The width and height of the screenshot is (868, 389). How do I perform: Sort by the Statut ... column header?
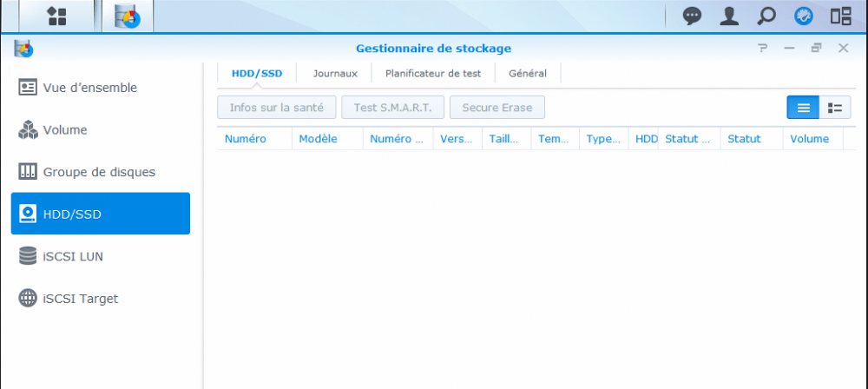pos(689,139)
